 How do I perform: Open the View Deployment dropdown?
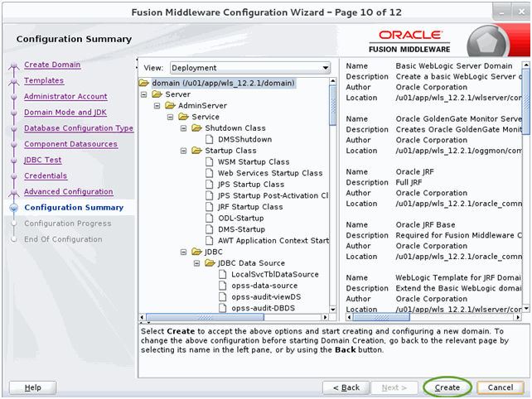(x=250, y=68)
